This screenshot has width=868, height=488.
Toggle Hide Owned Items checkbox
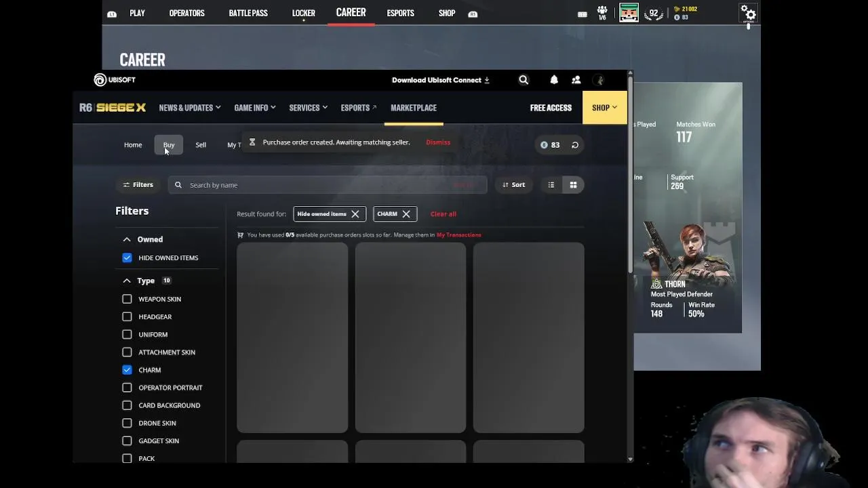click(x=127, y=258)
